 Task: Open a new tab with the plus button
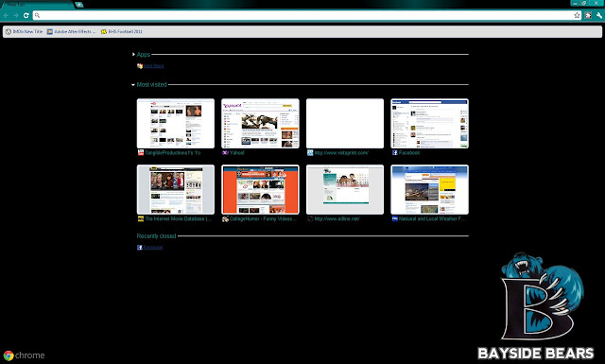[x=78, y=5]
